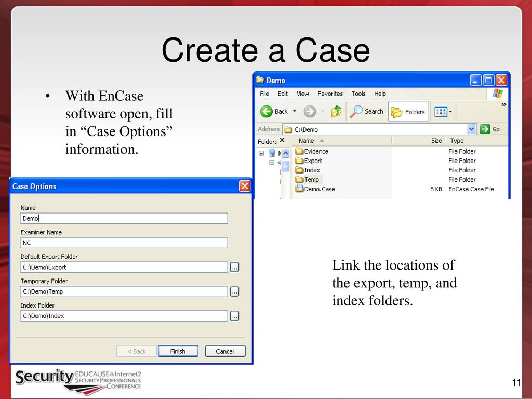Close the Case Options dialog with X
Screen dimensions: 532x399
pos(245,186)
